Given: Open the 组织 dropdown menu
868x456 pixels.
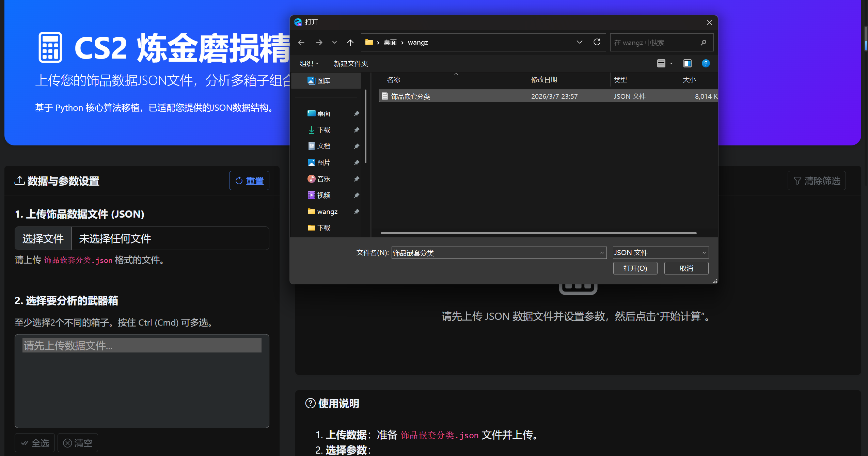Looking at the screenshot, I should [309, 63].
